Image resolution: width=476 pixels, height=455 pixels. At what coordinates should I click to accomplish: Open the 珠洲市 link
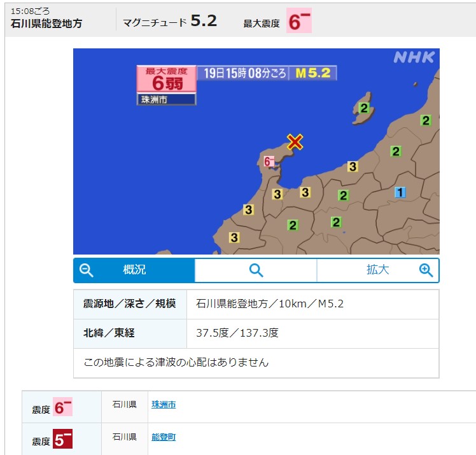pyautogui.click(x=164, y=405)
